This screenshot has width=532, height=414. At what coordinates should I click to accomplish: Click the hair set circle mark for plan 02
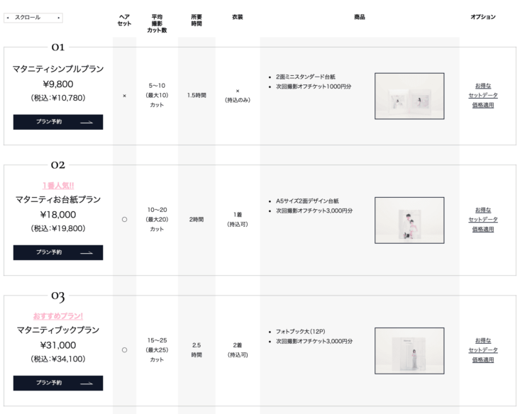coord(125,219)
